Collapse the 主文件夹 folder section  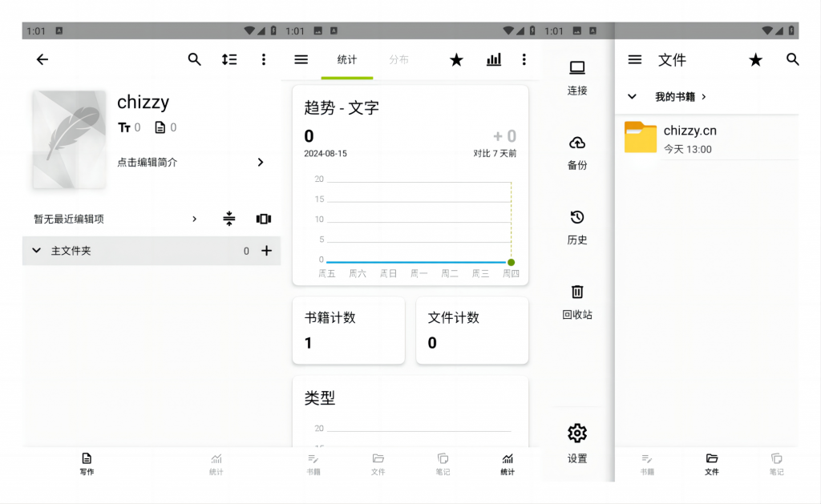[x=36, y=251]
